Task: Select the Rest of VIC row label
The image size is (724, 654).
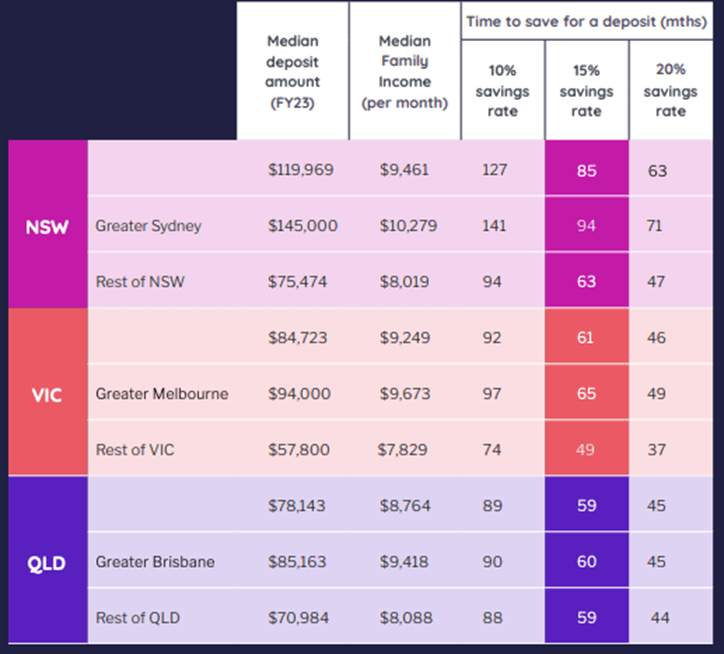Action: (135, 449)
